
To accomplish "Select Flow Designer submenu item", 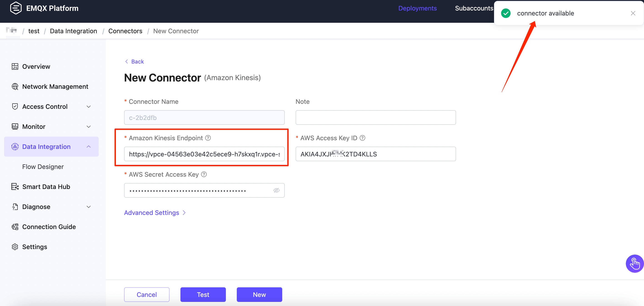I will point(43,167).
